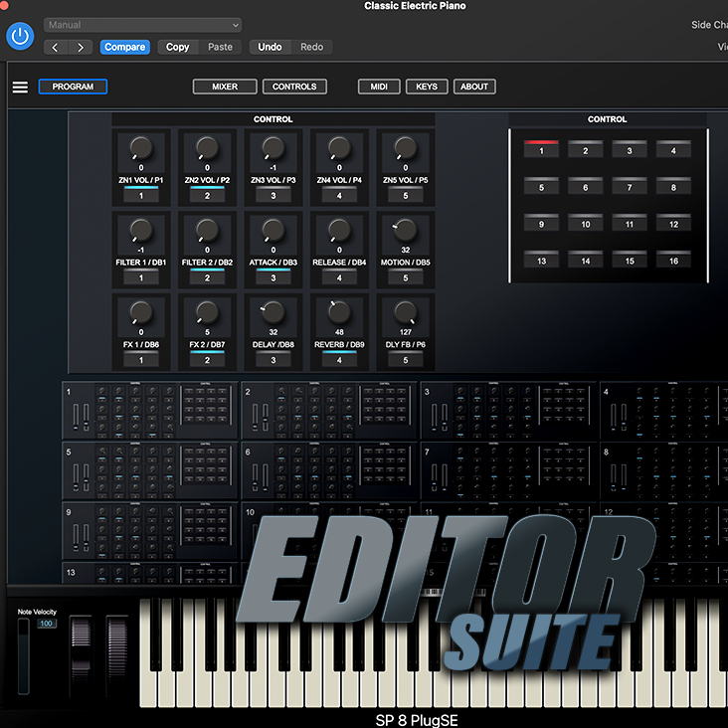Click the Undo button
This screenshot has height=728, width=728.
coord(270,47)
